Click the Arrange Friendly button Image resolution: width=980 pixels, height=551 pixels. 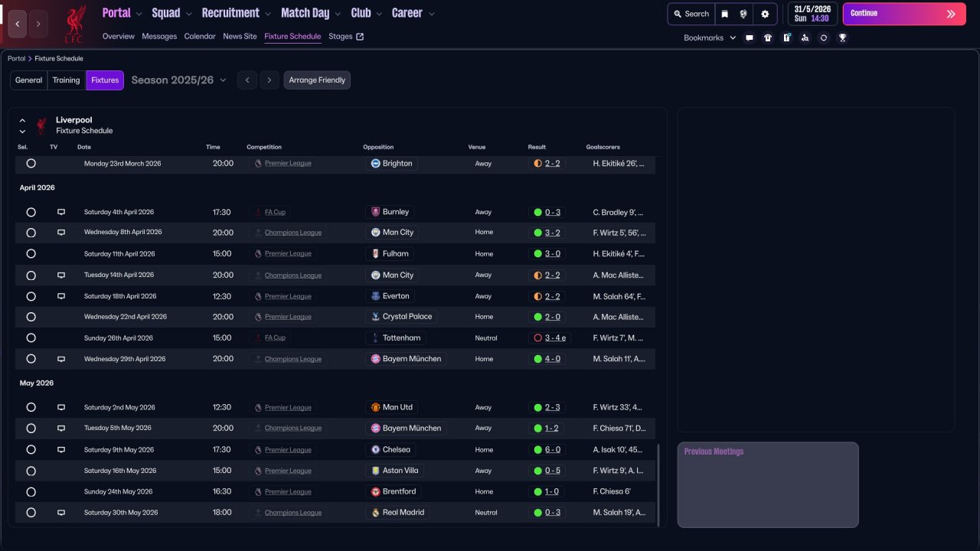pyautogui.click(x=317, y=80)
